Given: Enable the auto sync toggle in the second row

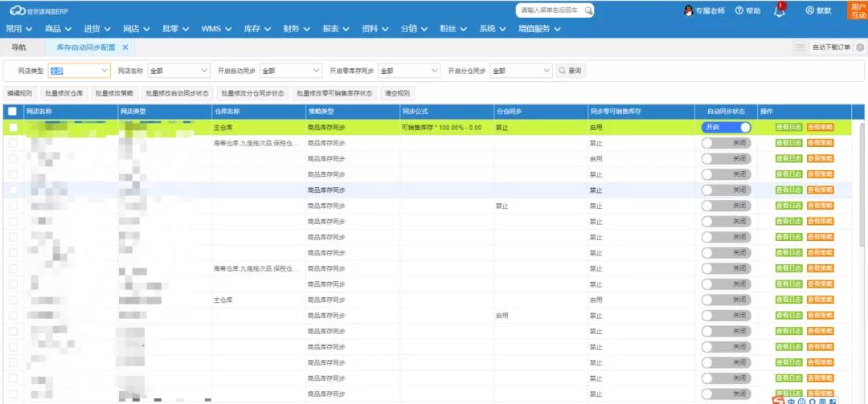Looking at the screenshot, I should 726,143.
